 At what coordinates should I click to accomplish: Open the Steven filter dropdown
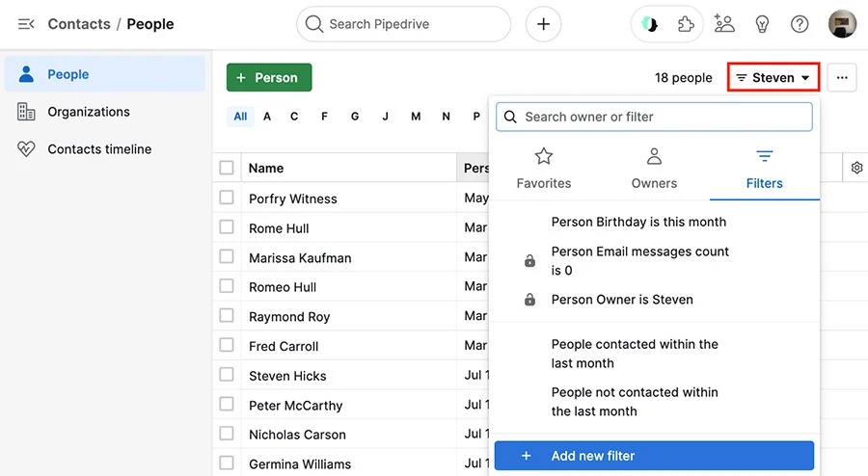pos(773,78)
